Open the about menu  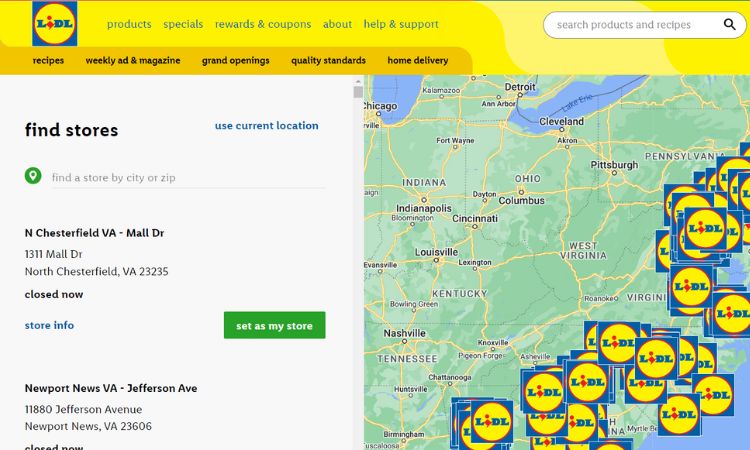[337, 24]
